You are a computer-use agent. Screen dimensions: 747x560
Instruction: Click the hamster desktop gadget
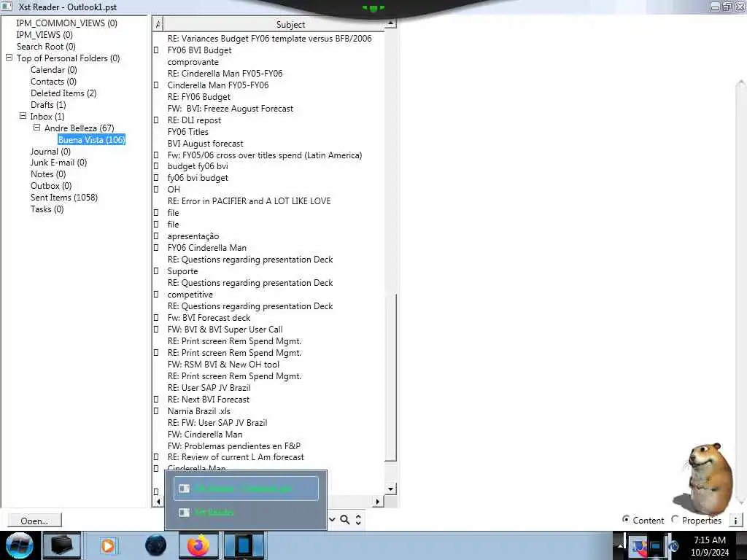pos(705,480)
